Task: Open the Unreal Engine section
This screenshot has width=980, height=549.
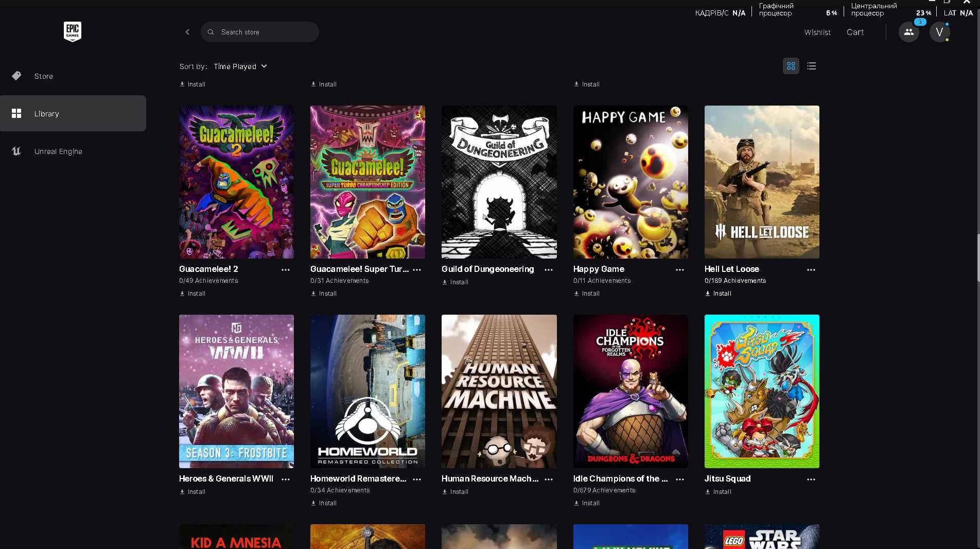Action: (x=73, y=151)
